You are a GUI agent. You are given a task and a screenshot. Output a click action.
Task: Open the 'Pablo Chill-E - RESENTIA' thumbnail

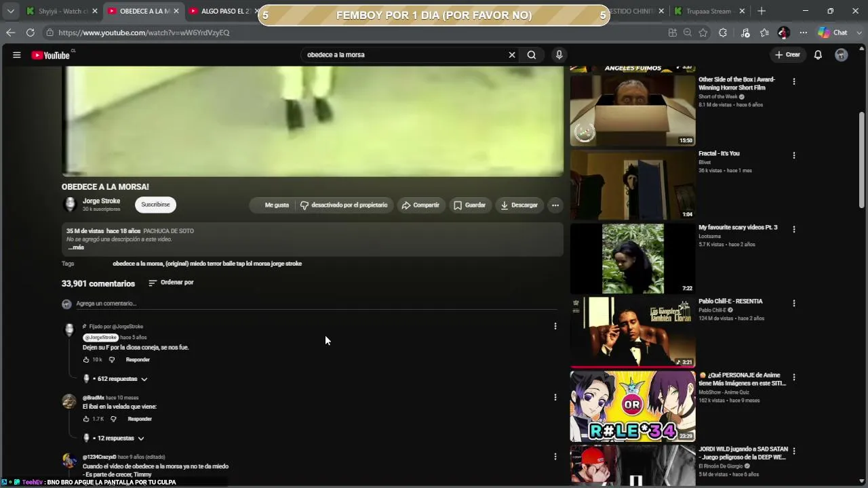click(633, 332)
